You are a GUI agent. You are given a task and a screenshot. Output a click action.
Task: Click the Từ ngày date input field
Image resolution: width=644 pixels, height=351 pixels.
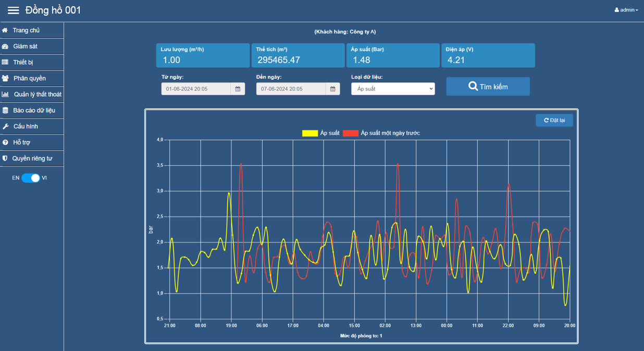(x=196, y=89)
